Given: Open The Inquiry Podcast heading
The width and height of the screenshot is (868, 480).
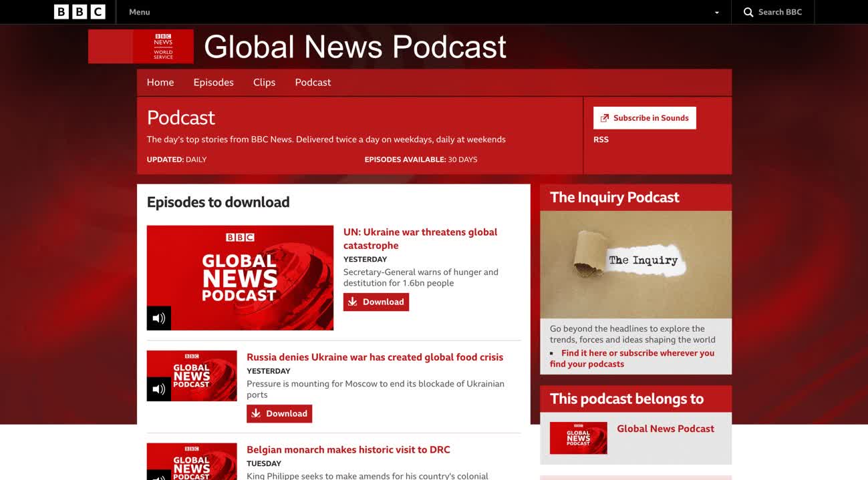Looking at the screenshot, I should click(x=615, y=197).
